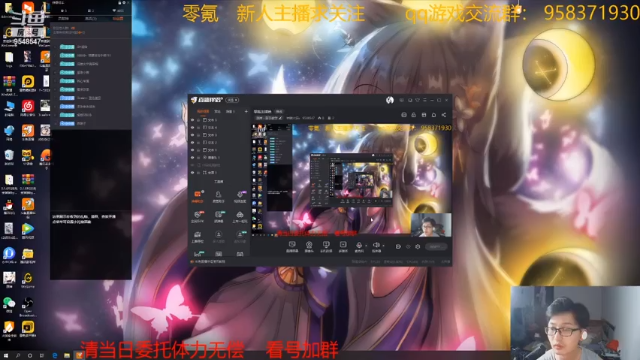Screen dimensions: 640x360
Task: Toggle eye icon of second source row
Action: (x=192, y=127)
